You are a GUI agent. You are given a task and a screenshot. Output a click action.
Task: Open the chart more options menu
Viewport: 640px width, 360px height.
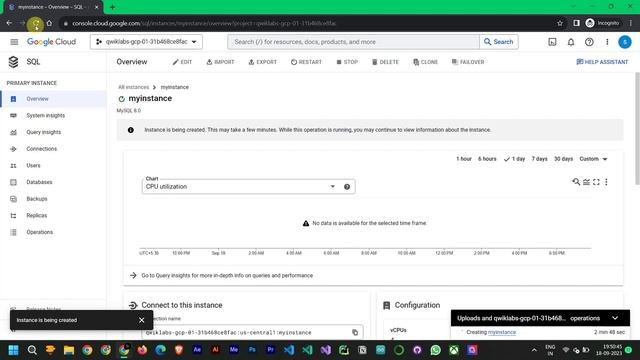(607, 182)
